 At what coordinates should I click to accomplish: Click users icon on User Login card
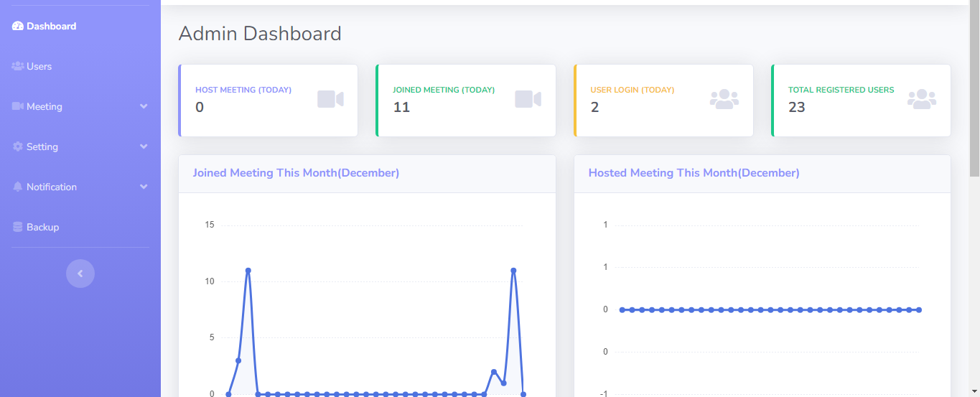pyautogui.click(x=724, y=99)
